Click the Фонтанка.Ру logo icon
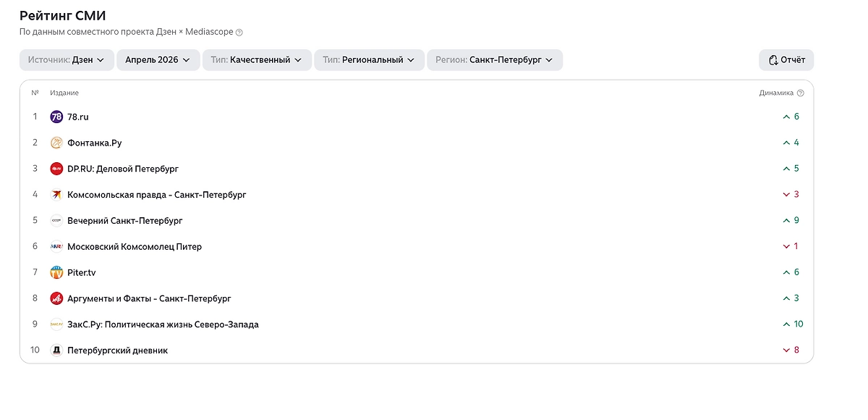 click(x=56, y=143)
